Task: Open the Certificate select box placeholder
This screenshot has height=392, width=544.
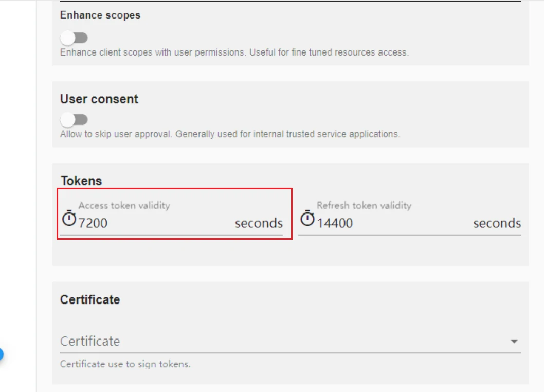Action: point(291,341)
